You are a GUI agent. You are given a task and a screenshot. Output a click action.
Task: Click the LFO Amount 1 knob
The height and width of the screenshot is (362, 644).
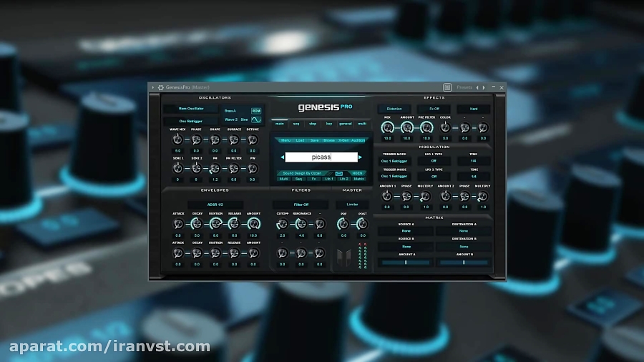click(387, 197)
